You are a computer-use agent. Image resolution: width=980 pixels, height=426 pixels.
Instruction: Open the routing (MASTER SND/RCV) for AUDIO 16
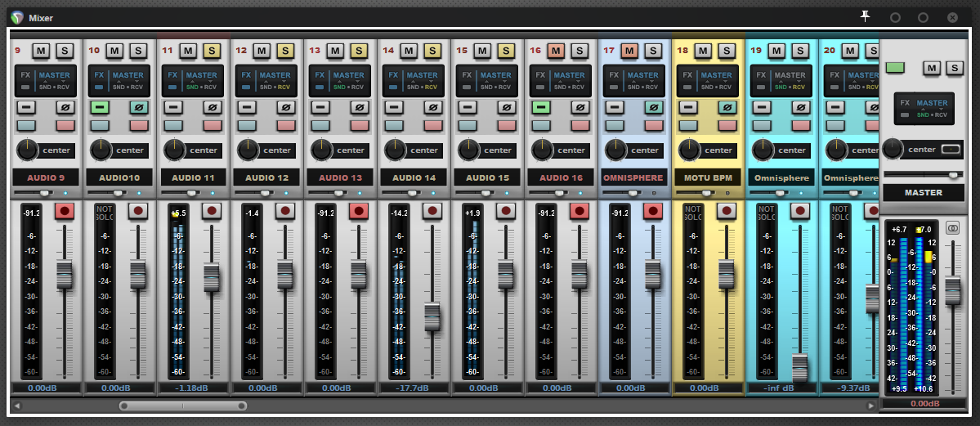[x=569, y=80]
